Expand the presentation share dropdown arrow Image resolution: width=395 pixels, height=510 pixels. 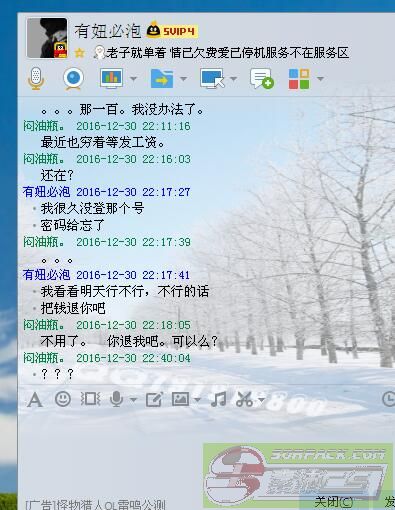point(133,79)
